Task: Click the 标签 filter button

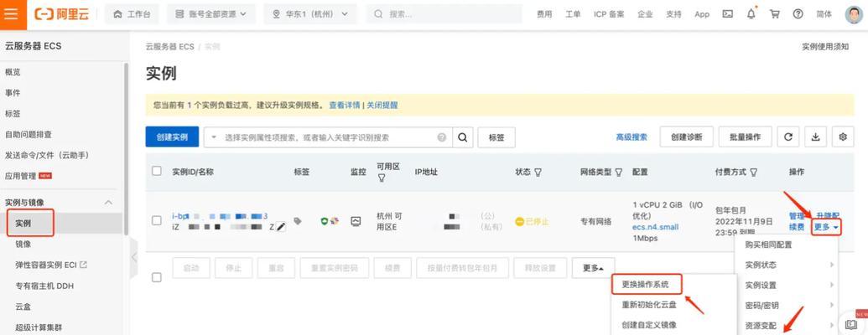Action: coord(496,137)
